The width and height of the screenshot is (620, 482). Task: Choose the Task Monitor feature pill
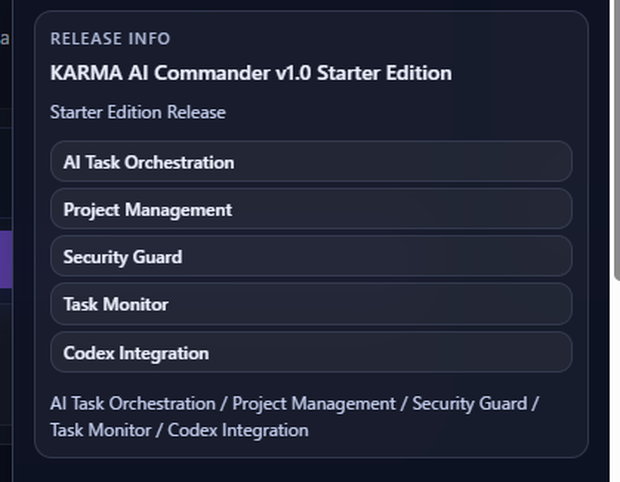(x=311, y=304)
